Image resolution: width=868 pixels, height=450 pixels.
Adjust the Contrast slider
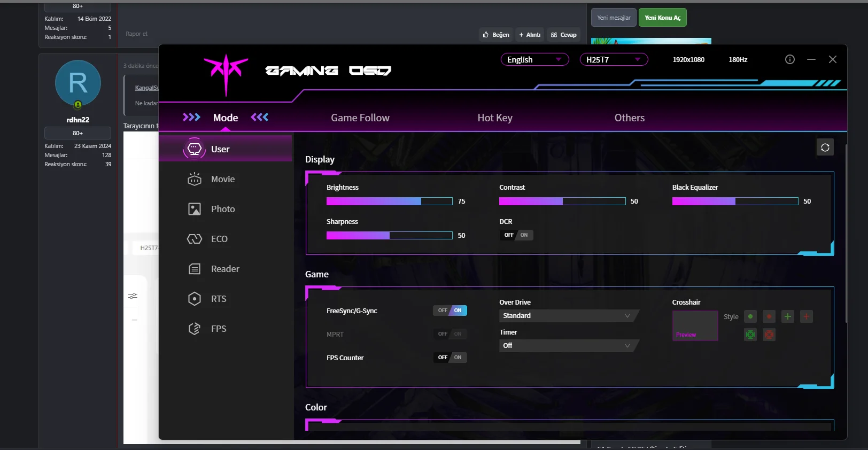click(562, 201)
